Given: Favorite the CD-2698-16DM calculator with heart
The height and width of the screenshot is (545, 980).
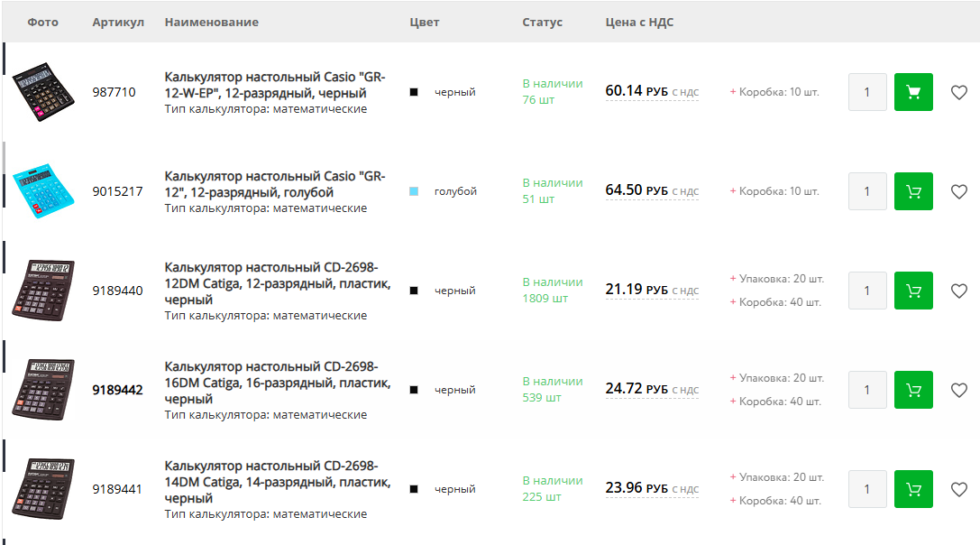Looking at the screenshot, I should pos(959,390).
